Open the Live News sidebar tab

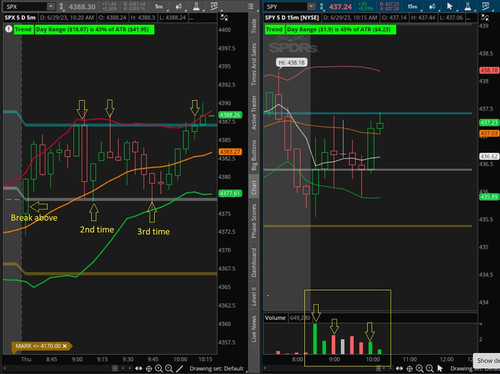point(254,329)
